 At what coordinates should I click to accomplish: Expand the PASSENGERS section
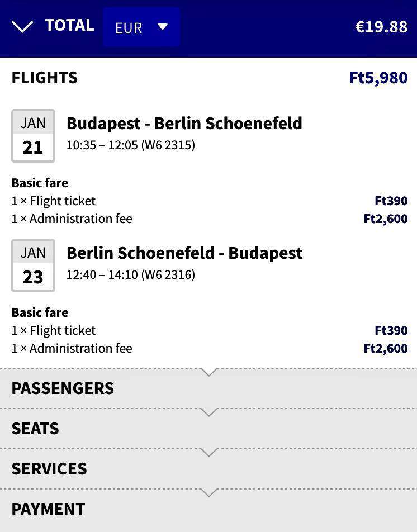209,388
